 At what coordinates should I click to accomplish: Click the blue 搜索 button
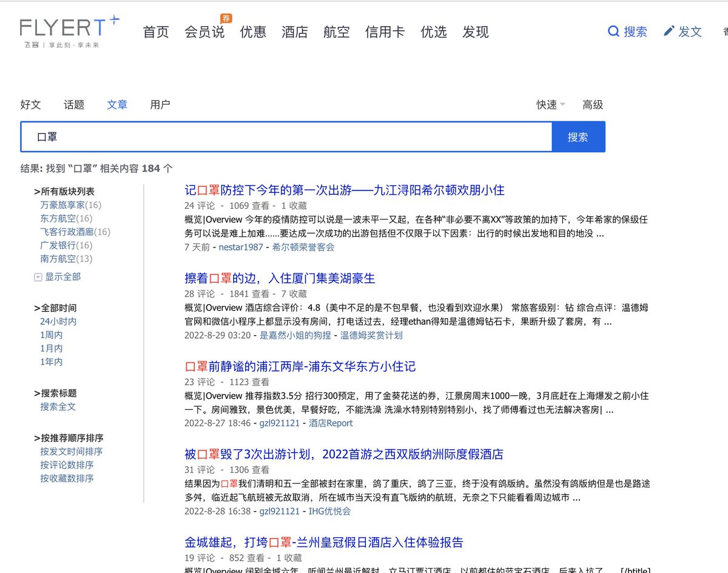pos(578,137)
